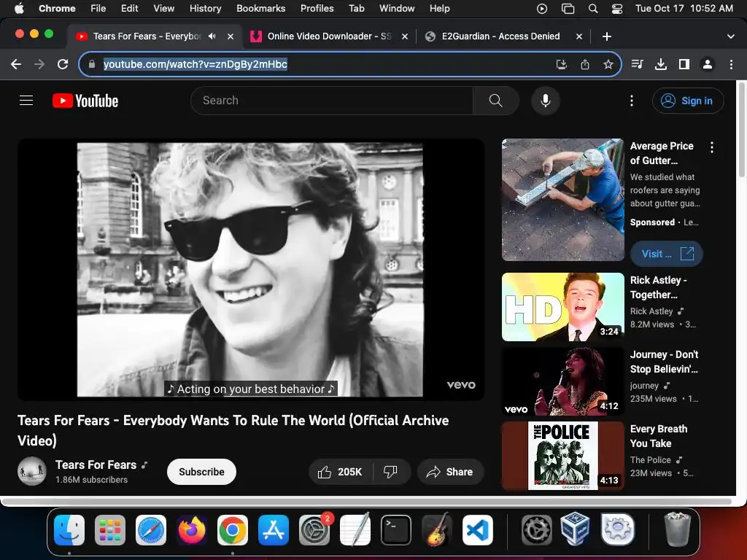Open the History menu
747x560 pixels.
205,8
